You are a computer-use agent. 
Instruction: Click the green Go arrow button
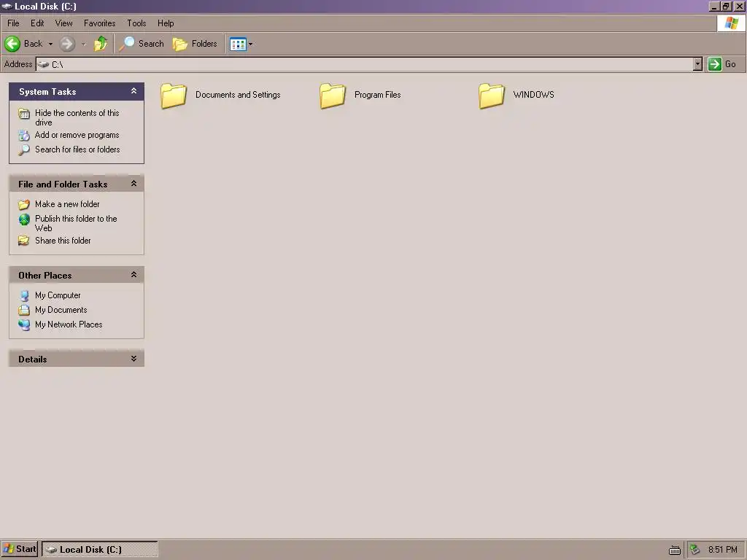click(x=715, y=64)
